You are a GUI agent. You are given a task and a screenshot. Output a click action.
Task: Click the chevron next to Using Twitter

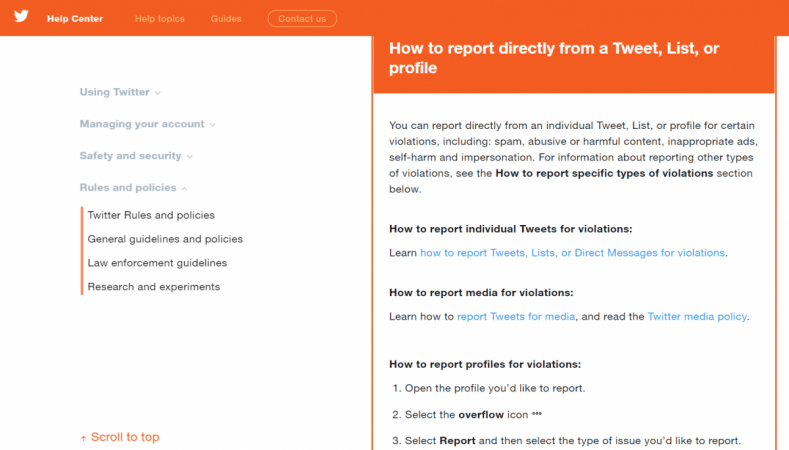point(158,93)
